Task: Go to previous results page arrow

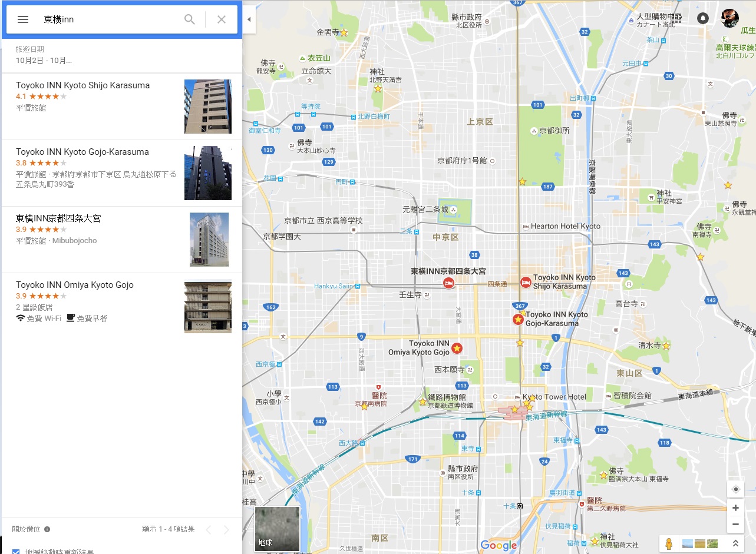Action: point(208,529)
